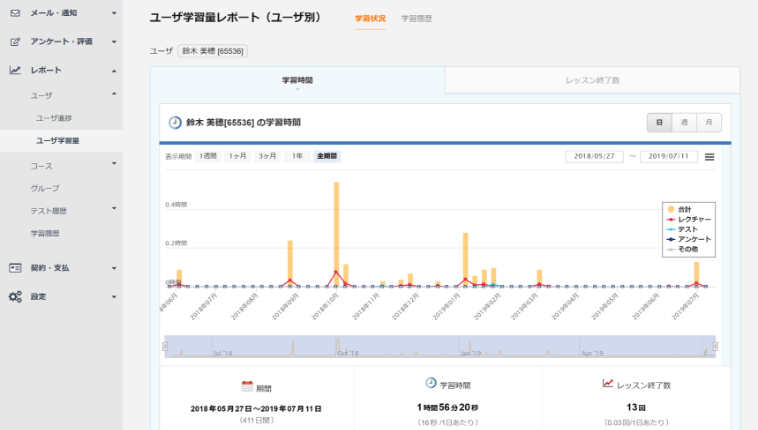Screen dimensions: 758x430
Task: Switch to the 学習履歴 top tab
Action: [x=417, y=19]
